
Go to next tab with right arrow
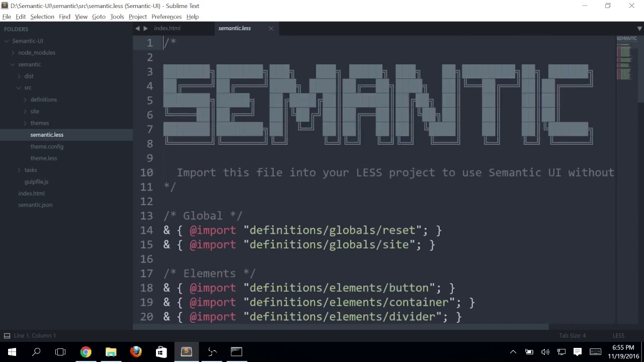pos(145,28)
